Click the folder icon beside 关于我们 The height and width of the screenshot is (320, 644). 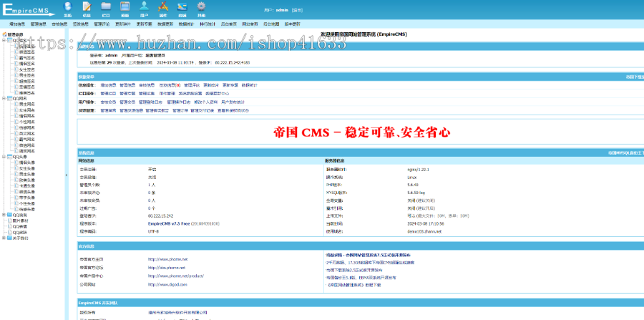pyautogui.click(x=9, y=238)
